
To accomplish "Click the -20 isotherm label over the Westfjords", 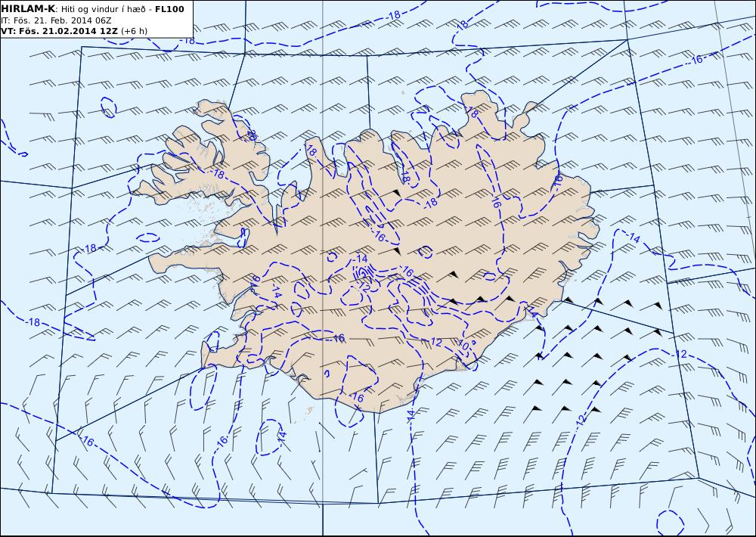I will 251,135.
